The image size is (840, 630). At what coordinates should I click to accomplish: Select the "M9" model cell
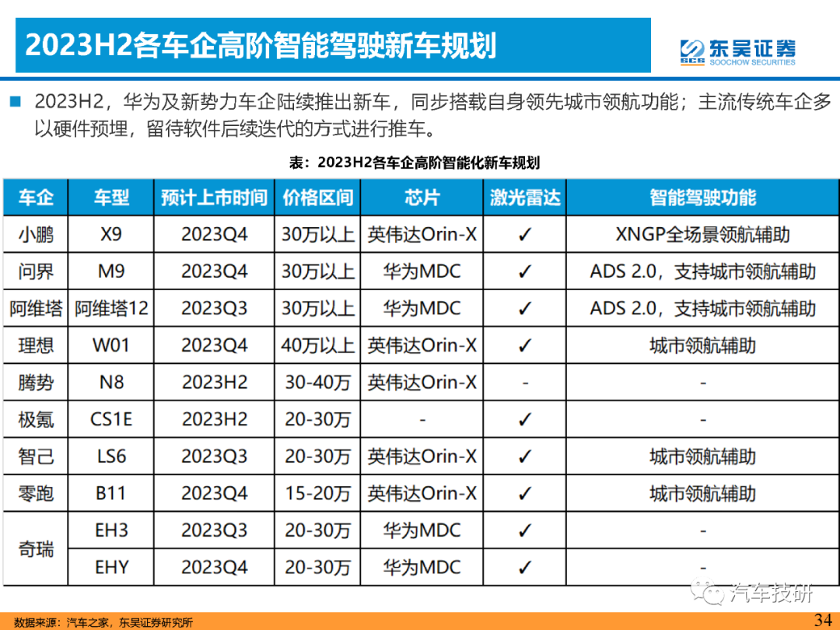pyautogui.click(x=111, y=271)
